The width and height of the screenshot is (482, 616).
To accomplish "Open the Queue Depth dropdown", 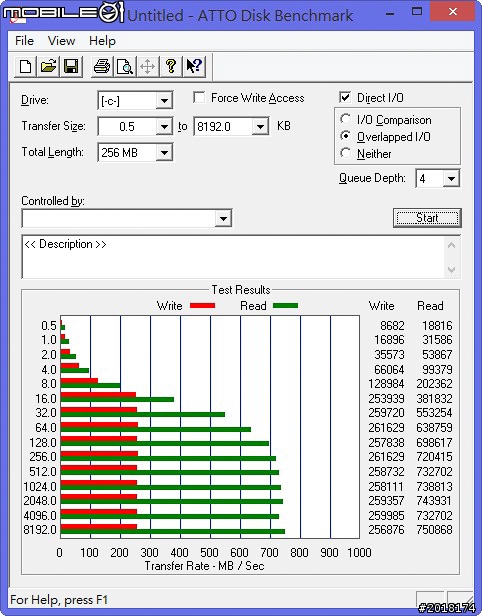I will [x=451, y=179].
